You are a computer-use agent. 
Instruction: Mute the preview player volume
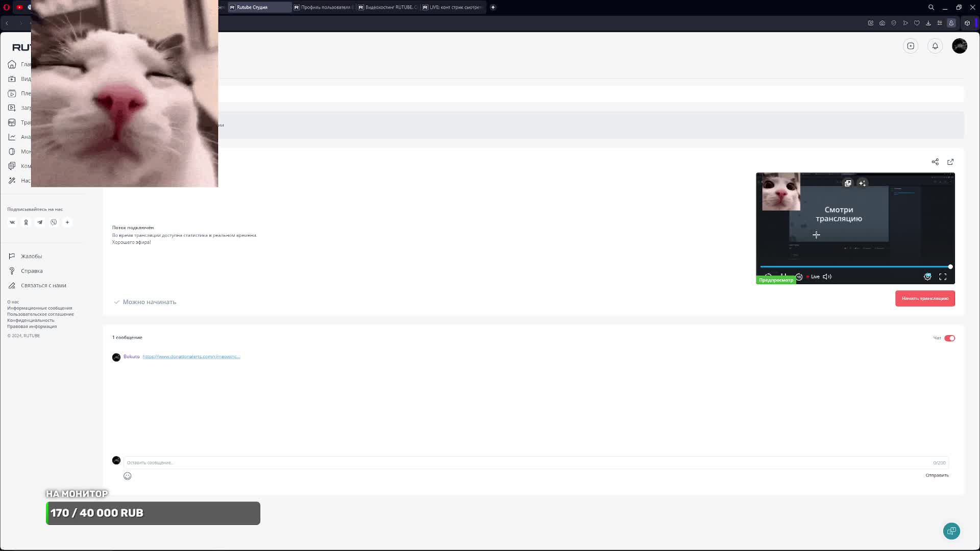(x=827, y=277)
